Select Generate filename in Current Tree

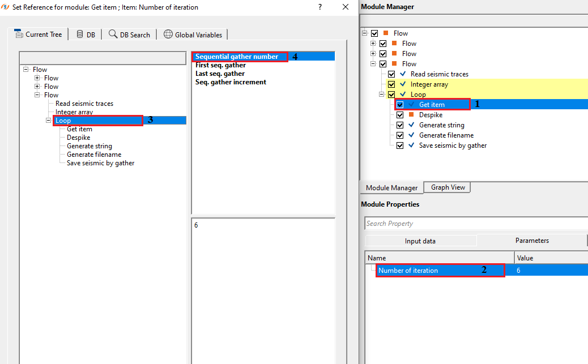tap(94, 155)
